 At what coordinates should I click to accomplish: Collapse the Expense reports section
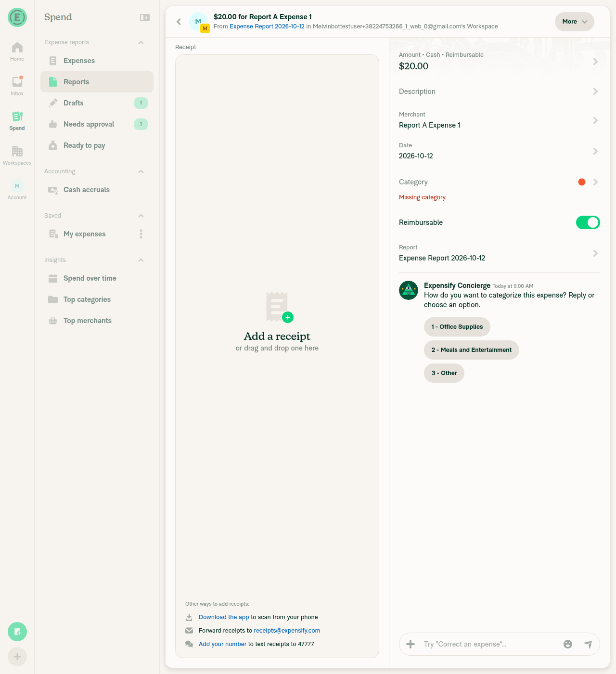coord(141,42)
